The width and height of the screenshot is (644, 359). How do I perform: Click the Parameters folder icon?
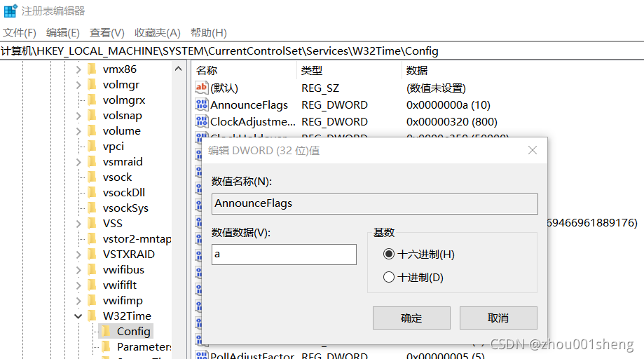pos(107,346)
